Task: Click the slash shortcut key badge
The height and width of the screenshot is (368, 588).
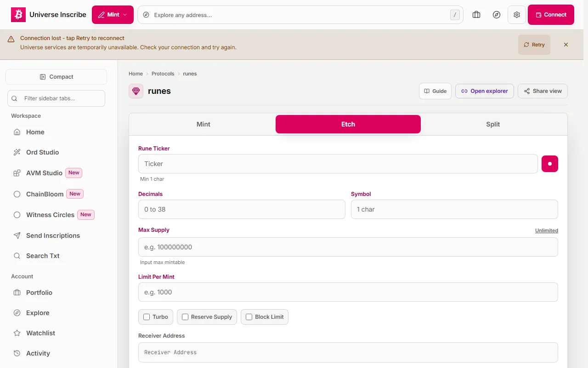Action: tap(455, 15)
